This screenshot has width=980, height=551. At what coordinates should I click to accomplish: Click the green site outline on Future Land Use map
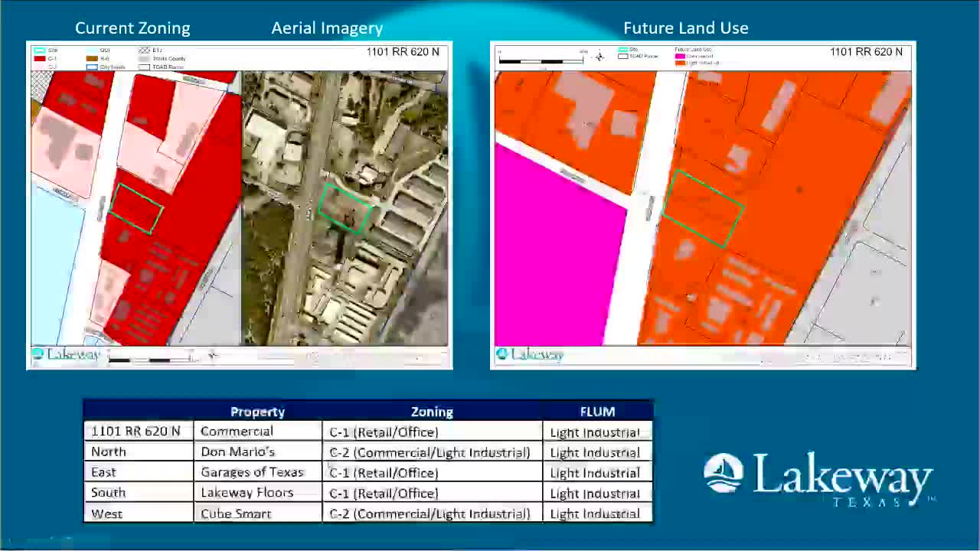[702, 208]
